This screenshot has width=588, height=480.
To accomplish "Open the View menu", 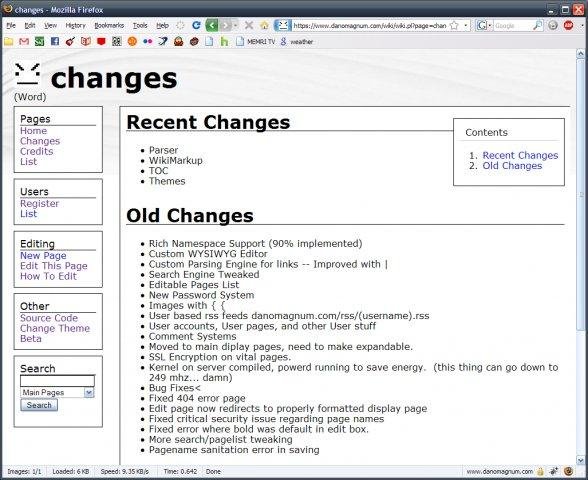I will click(50, 26).
